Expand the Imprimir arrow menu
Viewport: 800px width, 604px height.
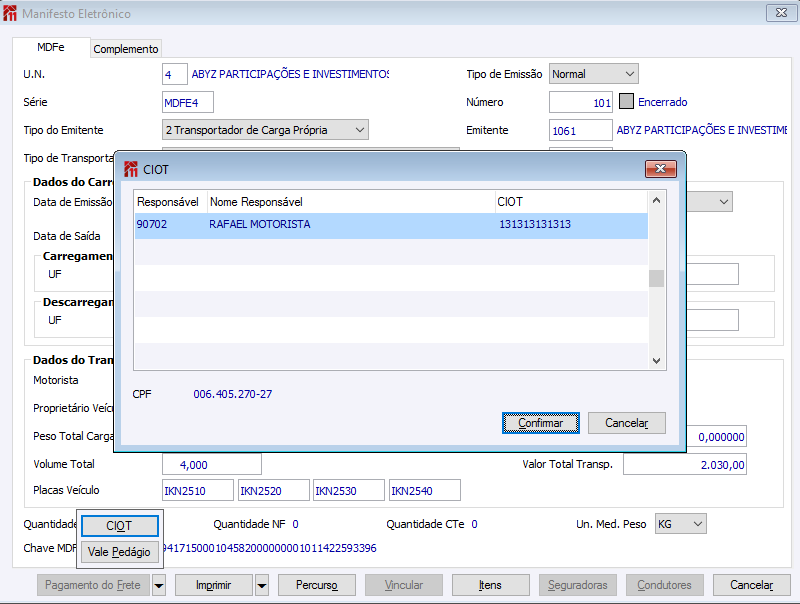click(x=262, y=585)
